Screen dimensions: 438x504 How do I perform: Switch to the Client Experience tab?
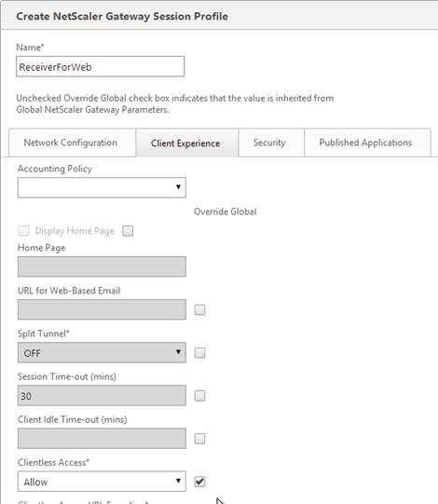click(x=186, y=143)
